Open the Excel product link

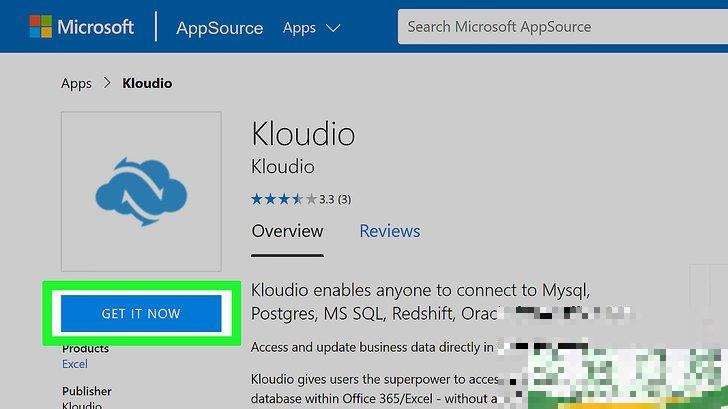click(x=74, y=365)
